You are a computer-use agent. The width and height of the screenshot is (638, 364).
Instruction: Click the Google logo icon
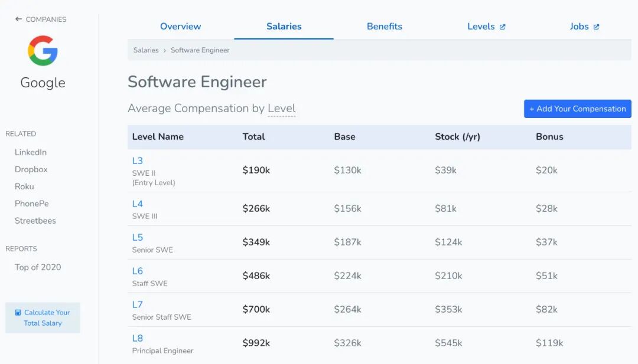(x=43, y=51)
